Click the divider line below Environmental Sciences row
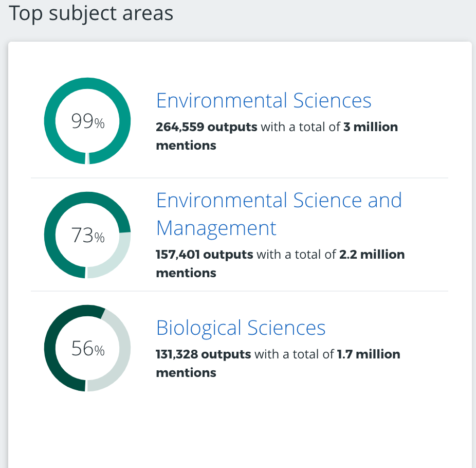 [x=240, y=178]
